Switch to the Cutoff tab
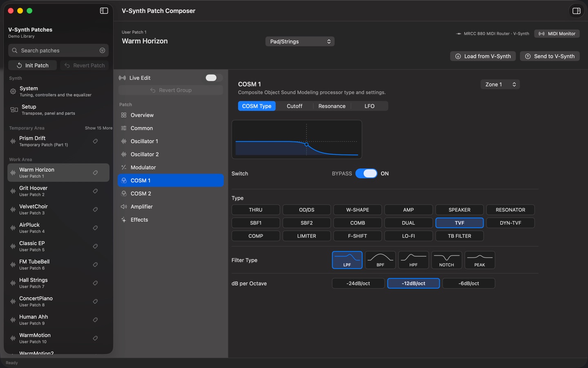The image size is (588, 368). pos(294,106)
